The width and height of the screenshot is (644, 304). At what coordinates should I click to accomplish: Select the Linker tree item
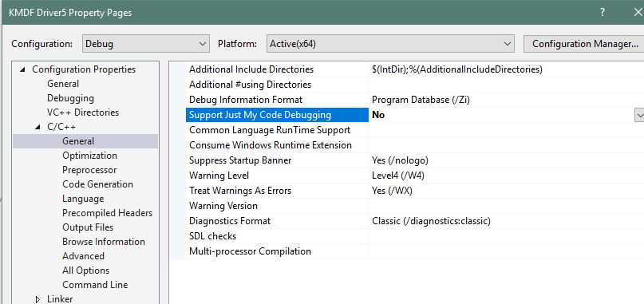click(60, 299)
